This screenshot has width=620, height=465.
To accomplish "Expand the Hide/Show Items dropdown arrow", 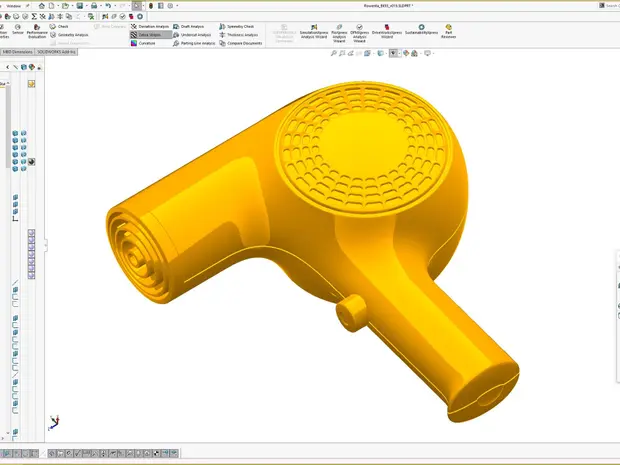I will [x=399, y=53].
